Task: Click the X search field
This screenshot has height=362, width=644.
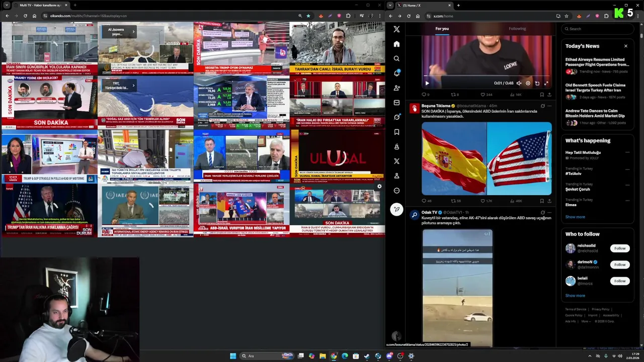Action: [x=597, y=29]
